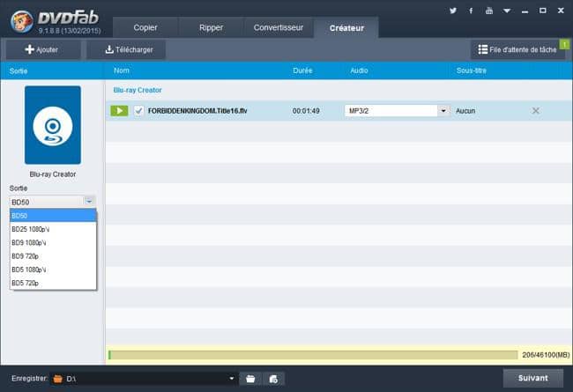
Task: Play preview of FORBIDDENKINGDOM.Title16.flv
Action: click(119, 111)
